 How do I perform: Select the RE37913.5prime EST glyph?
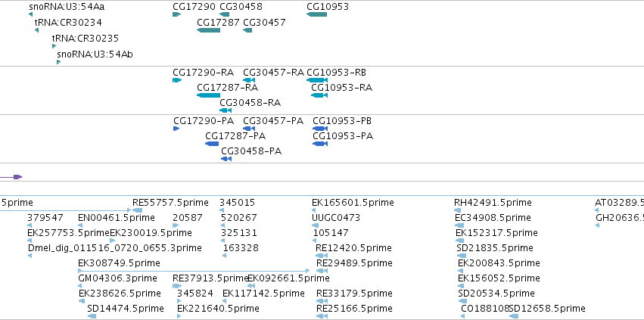click(177, 286)
